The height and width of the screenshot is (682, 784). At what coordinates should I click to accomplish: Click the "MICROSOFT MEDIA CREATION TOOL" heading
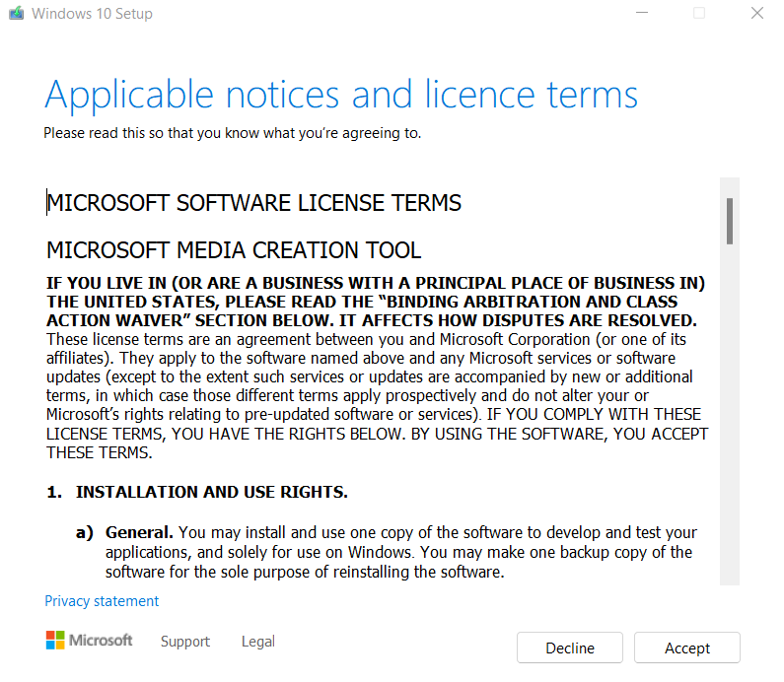(x=234, y=250)
